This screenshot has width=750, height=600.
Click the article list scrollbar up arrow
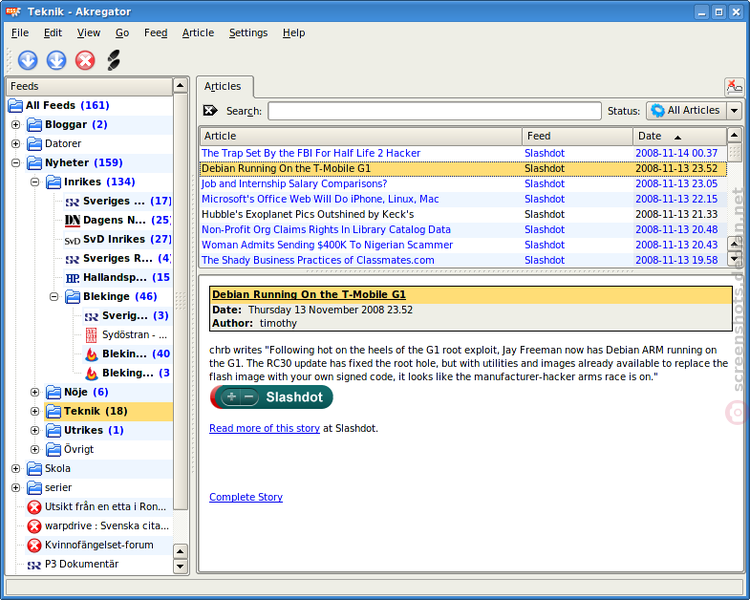pos(735,135)
